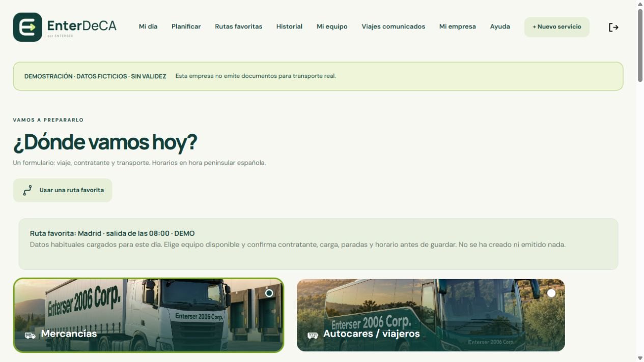Viewport: 644px width, 362px height.
Task: Open Mi equipo in navigation
Action: tap(332, 26)
